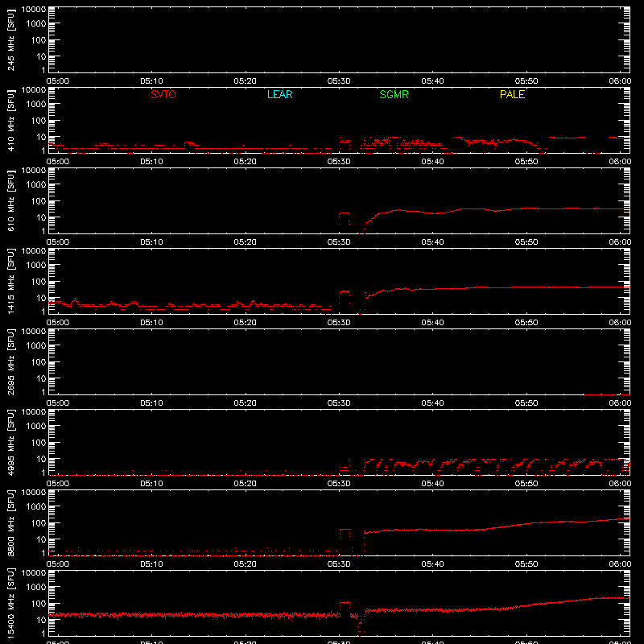The height and width of the screenshot is (644, 644).
Task: Select the 1415 MHz [SFU] axis label
Action: pyautogui.click(x=11, y=281)
